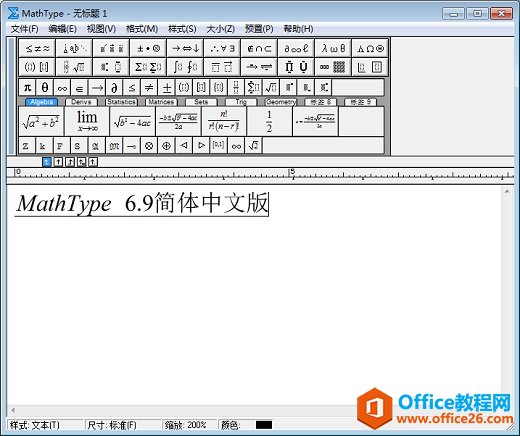This screenshot has height=436, width=520.
Task: Open the 文件(F) menu
Action: [24, 29]
